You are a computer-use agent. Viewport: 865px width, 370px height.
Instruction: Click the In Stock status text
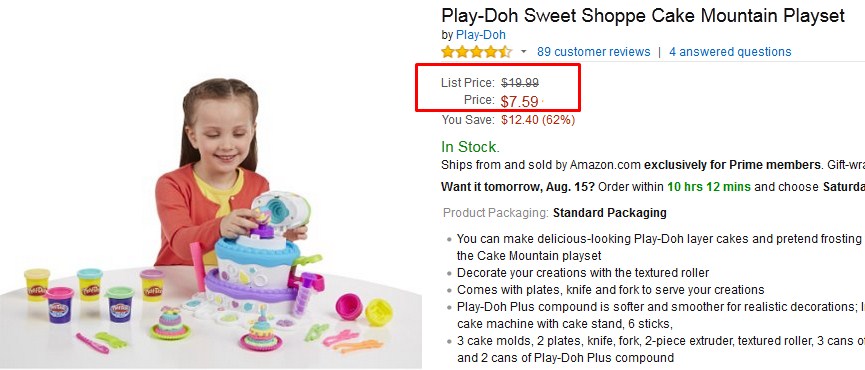pyautogui.click(x=470, y=147)
